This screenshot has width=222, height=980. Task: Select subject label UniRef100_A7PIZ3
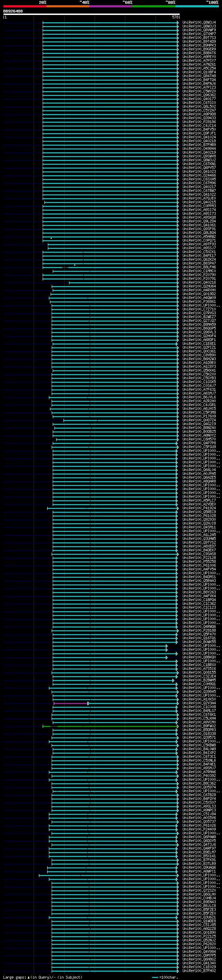pyautogui.click(x=199, y=88)
